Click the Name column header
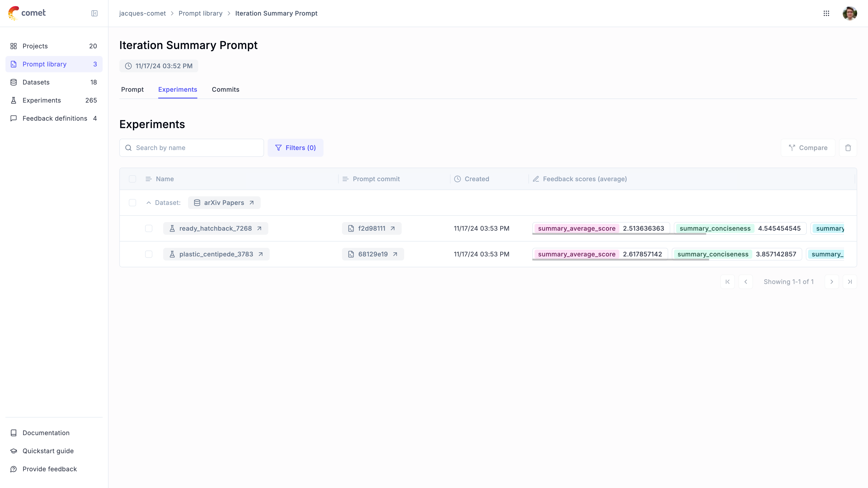The width and height of the screenshot is (868, 488). pyautogui.click(x=165, y=179)
